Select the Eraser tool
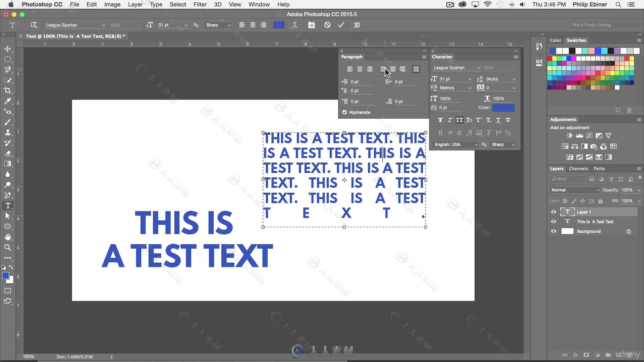 pyautogui.click(x=7, y=154)
